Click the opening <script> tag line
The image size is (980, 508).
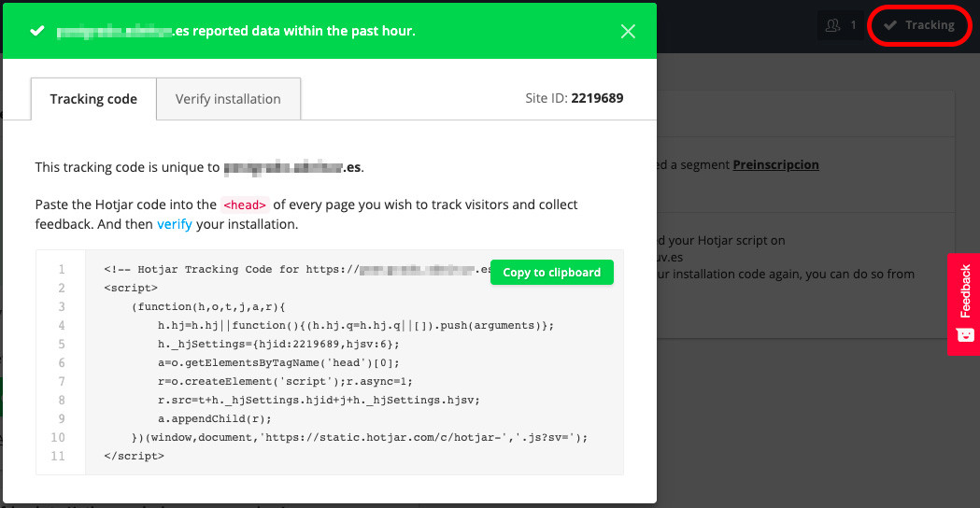pyautogui.click(x=131, y=288)
